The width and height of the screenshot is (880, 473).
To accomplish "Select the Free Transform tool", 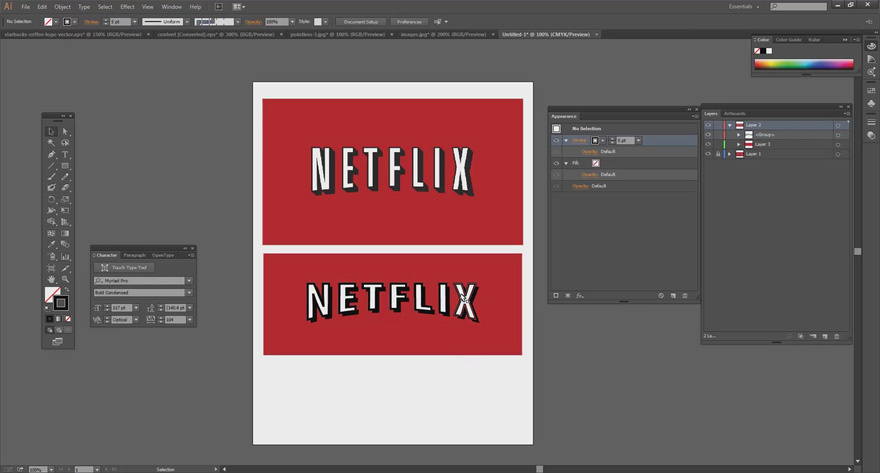I will [x=65, y=210].
